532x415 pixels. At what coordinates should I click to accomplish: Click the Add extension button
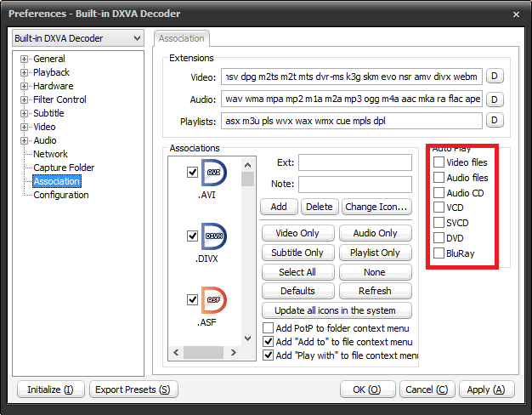279,207
